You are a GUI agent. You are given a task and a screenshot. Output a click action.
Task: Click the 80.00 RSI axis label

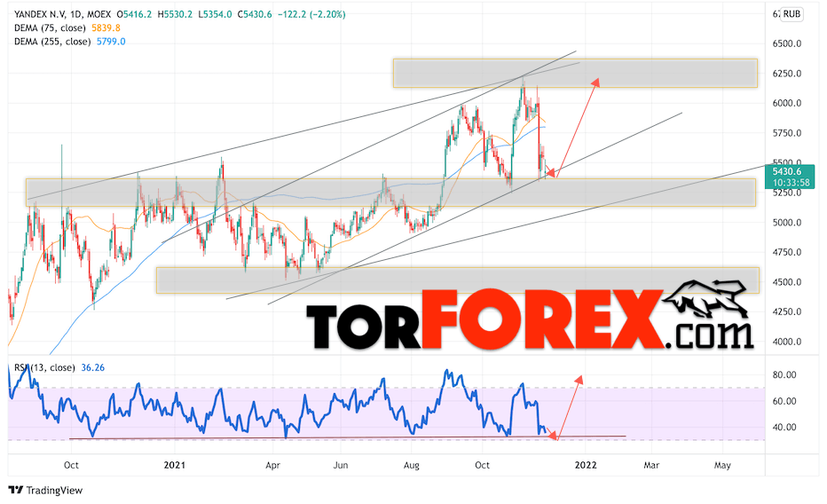pyautogui.click(x=784, y=374)
